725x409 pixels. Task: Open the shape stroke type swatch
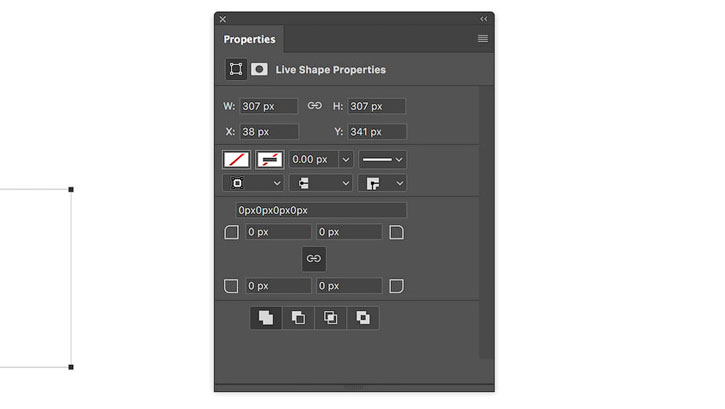[x=270, y=159]
